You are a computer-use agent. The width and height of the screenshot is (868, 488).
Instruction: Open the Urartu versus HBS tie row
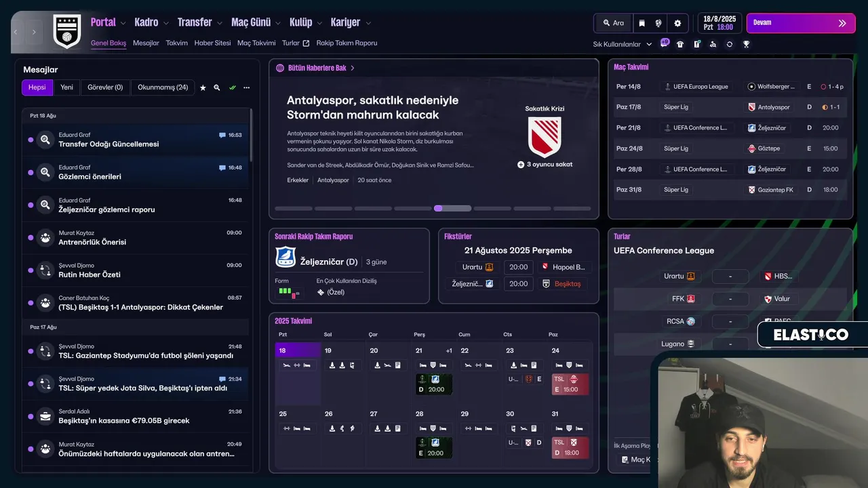[x=730, y=277]
